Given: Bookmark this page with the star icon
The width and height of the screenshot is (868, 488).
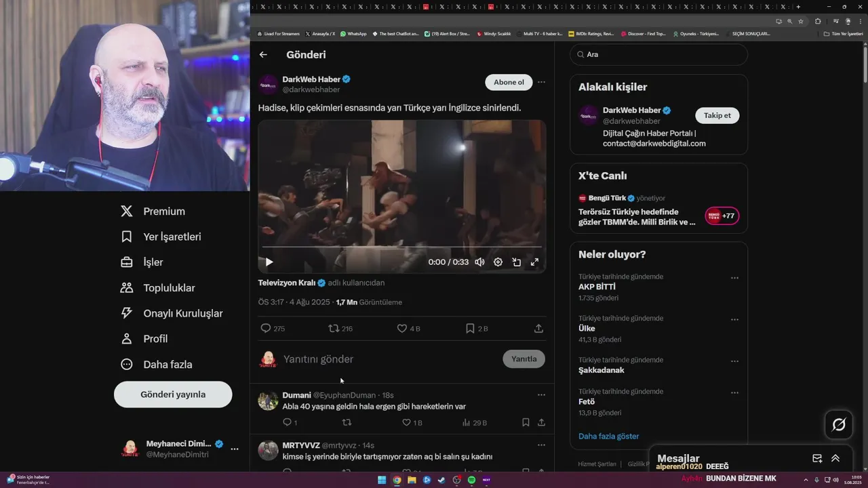Looking at the screenshot, I should pyautogui.click(x=801, y=21).
